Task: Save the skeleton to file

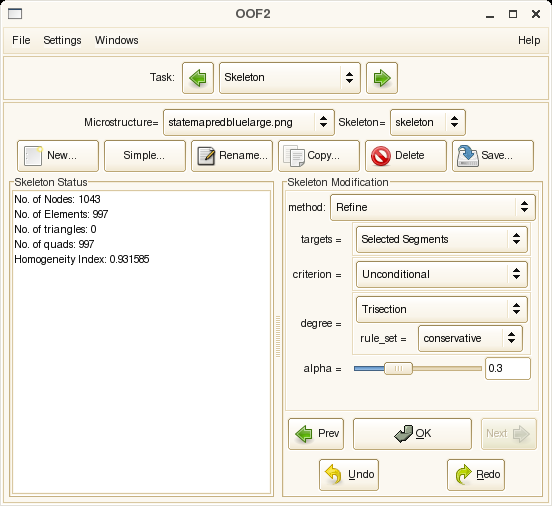Action: (493, 156)
